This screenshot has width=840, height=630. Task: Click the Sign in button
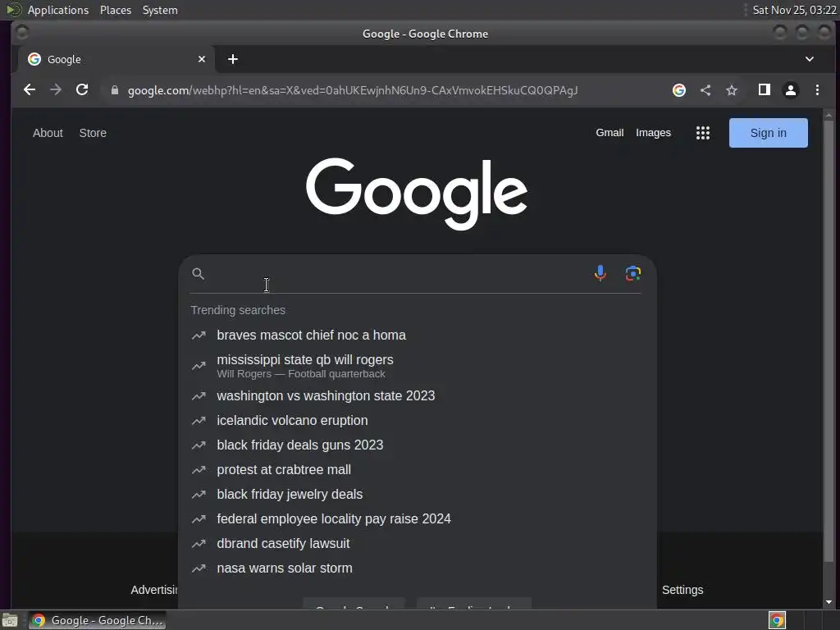[768, 133]
